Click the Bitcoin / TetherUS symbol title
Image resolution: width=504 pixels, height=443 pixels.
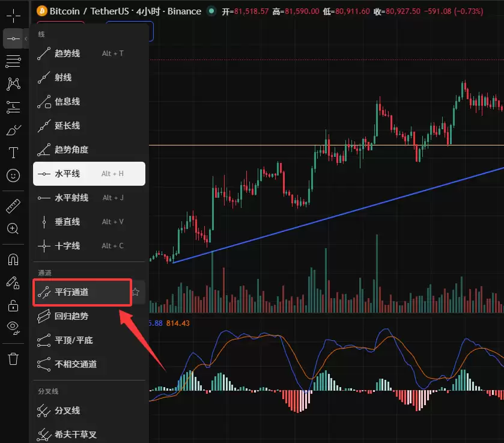(89, 11)
